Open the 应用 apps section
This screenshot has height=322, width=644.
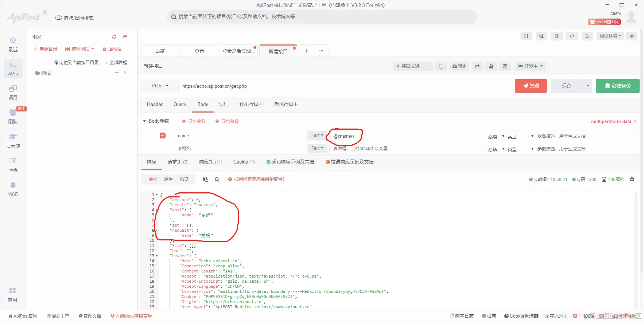(x=13, y=295)
